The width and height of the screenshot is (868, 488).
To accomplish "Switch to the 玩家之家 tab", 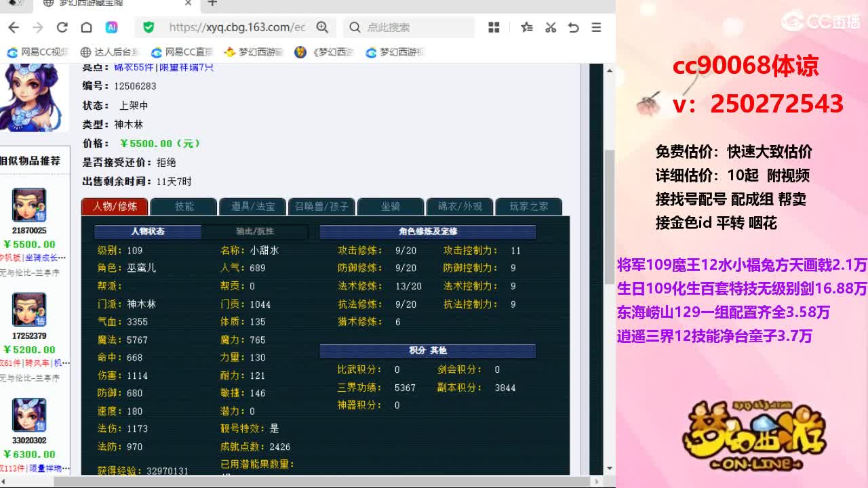I will 529,207.
